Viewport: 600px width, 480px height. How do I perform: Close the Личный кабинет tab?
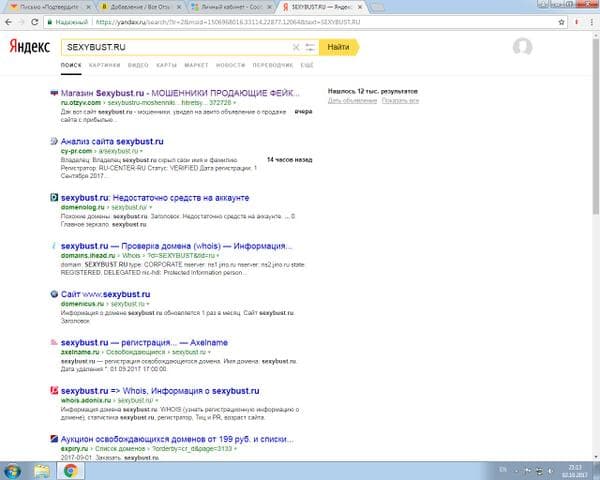click(x=269, y=7)
